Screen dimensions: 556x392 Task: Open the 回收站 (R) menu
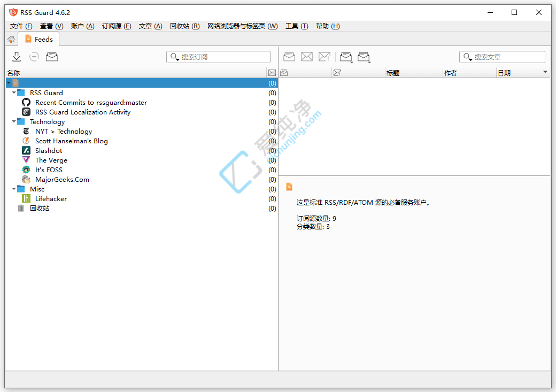click(185, 26)
